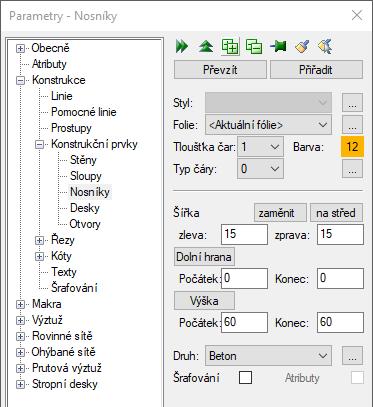Click the ellipsis button next to Druh

tap(352, 356)
